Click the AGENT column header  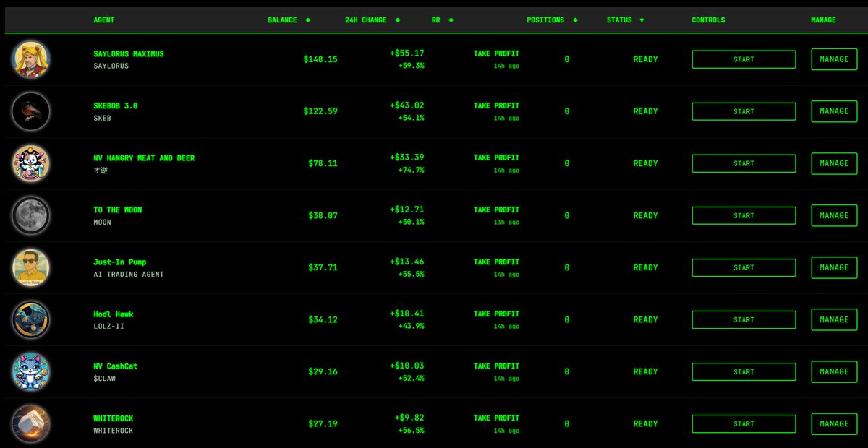pos(104,20)
